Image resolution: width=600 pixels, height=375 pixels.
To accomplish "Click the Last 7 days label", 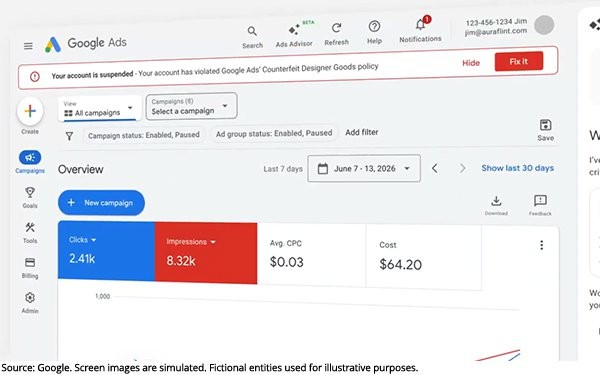I will [283, 169].
